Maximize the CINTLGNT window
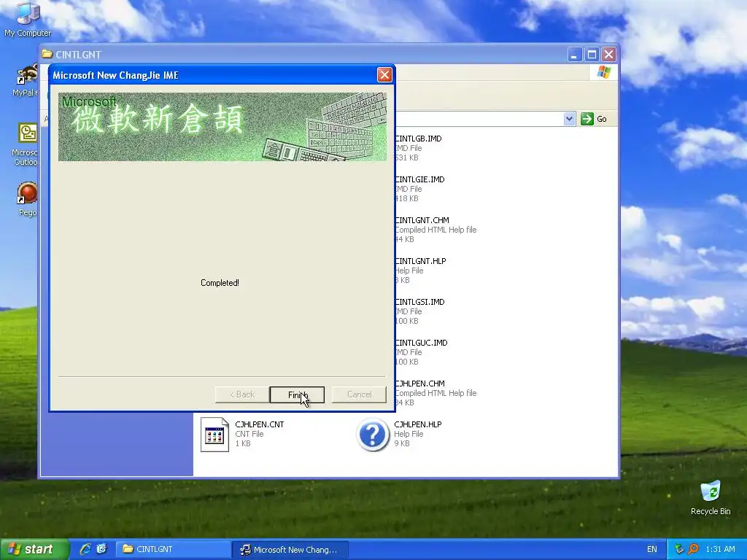The height and width of the screenshot is (560, 747). pyautogui.click(x=592, y=55)
